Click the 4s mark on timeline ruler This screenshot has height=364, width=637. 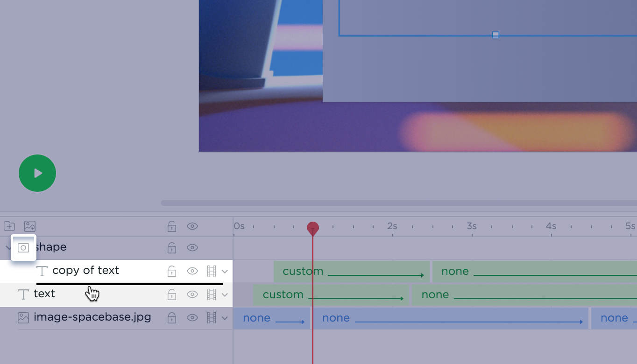point(551,226)
